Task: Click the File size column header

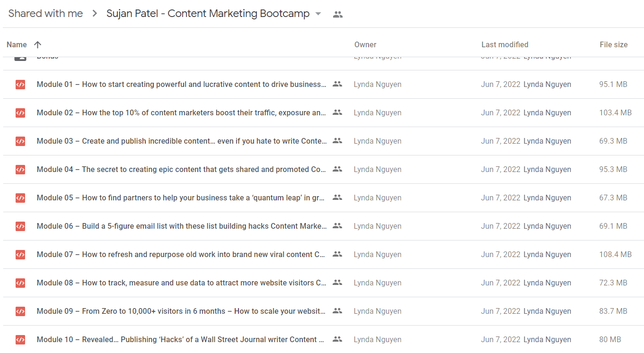Action: pyautogui.click(x=614, y=44)
